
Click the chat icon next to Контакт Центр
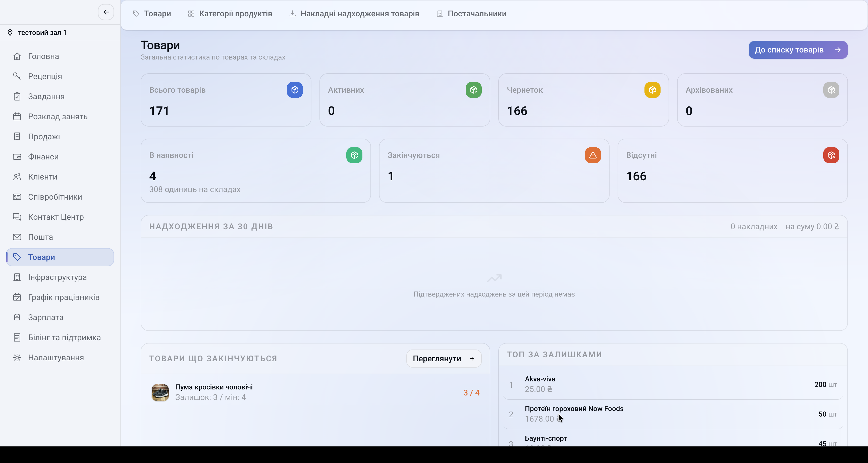point(17,217)
